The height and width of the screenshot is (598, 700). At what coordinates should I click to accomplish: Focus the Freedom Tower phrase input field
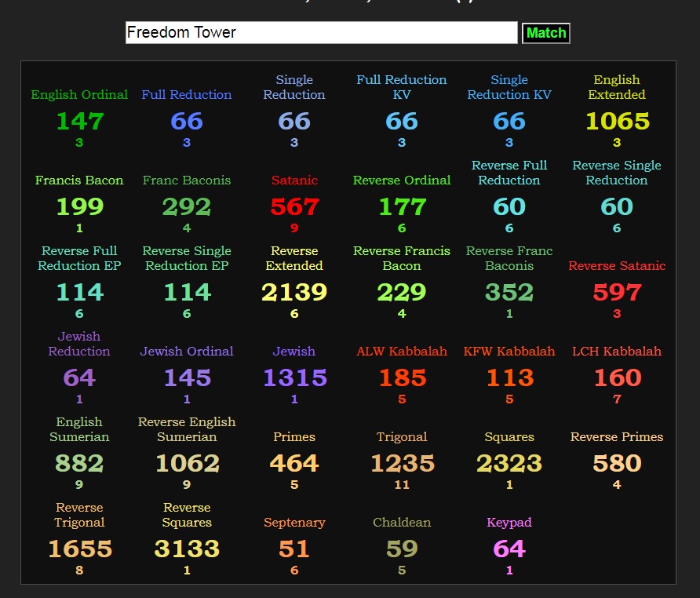[x=322, y=33]
